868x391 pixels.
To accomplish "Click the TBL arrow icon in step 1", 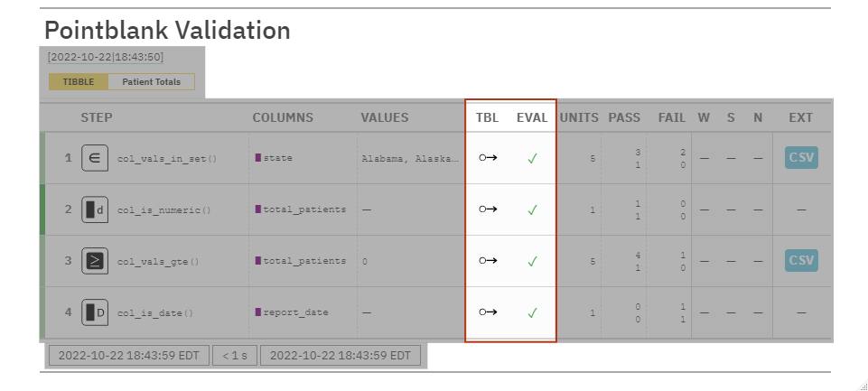I will click(488, 157).
